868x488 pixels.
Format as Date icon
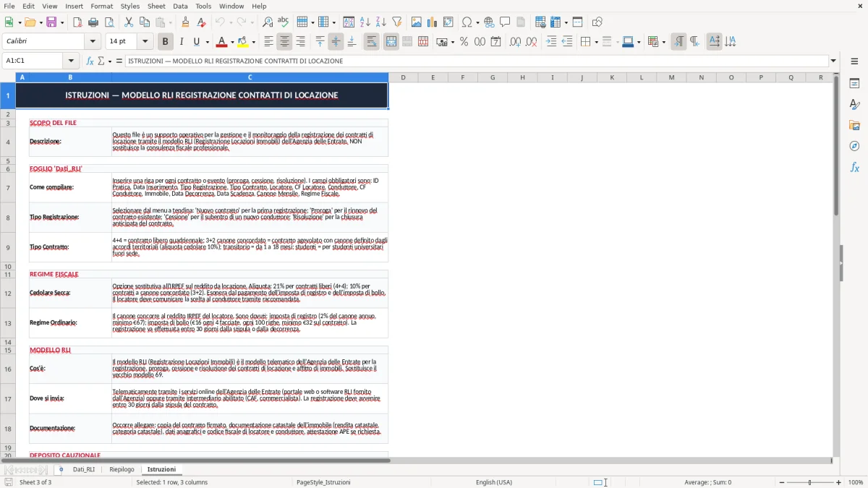pyautogui.click(x=495, y=42)
